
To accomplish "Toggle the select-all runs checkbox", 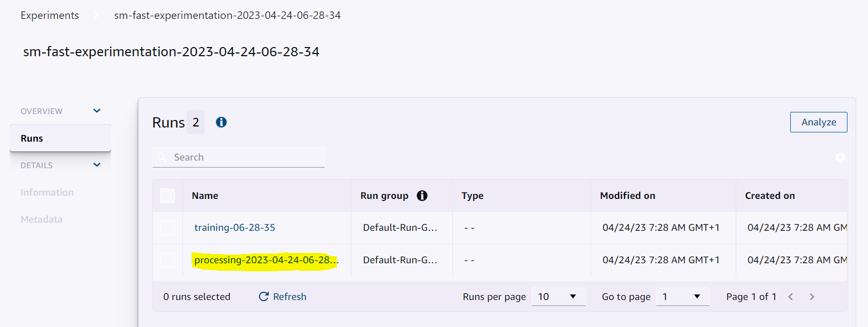I will coord(168,196).
